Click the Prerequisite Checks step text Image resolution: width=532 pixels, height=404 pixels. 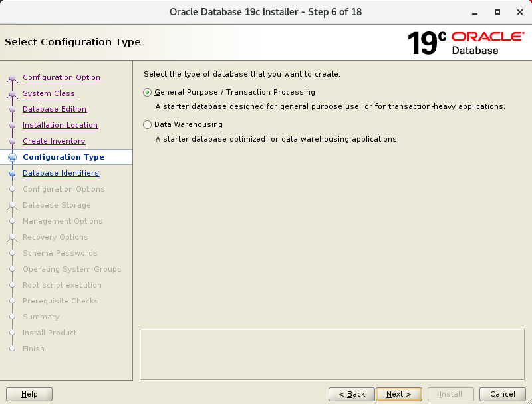[x=61, y=301]
